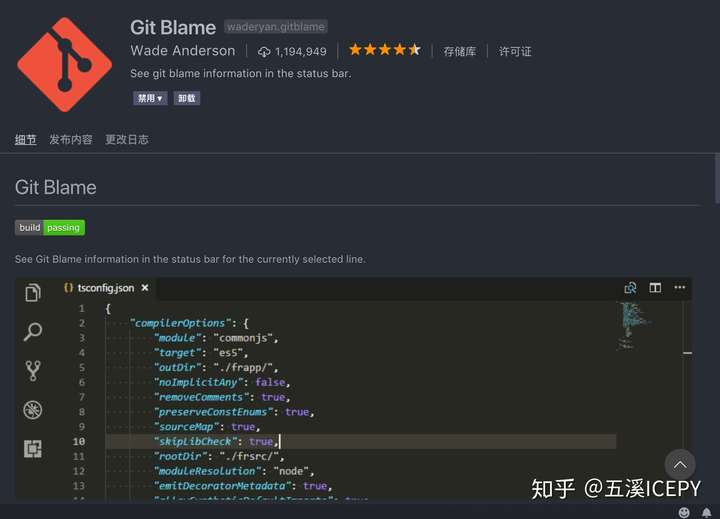This screenshot has height=519, width=720.
Task: Click the build passing badge
Action: coord(50,227)
